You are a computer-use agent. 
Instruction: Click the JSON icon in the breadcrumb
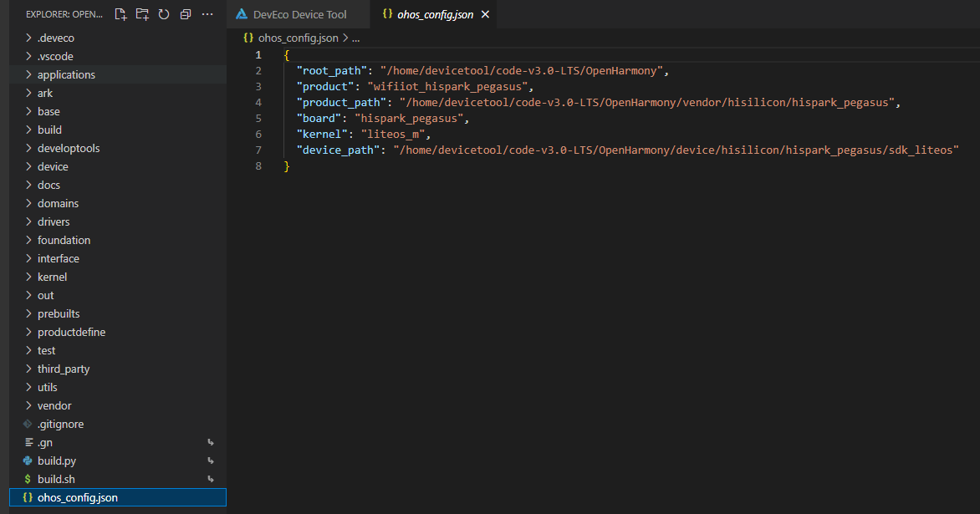pyautogui.click(x=248, y=38)
